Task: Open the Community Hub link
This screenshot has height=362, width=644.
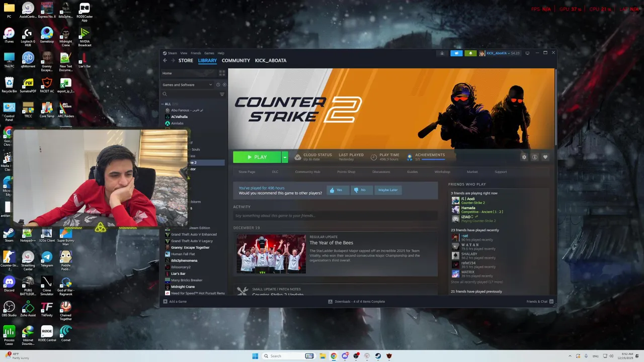Action: coord(307,172)
